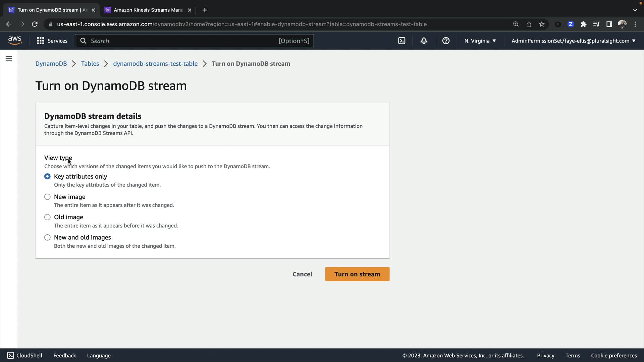Open the Language menu in footer
The height and width of the screenshot is (362, 644).
point(99,355)
